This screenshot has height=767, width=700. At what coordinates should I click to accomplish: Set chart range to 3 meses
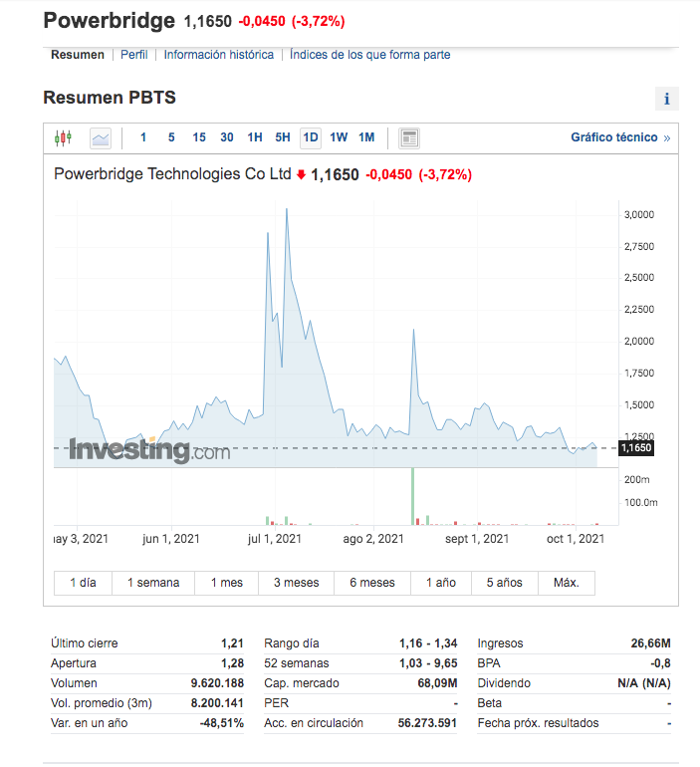[x=296, y=583]
